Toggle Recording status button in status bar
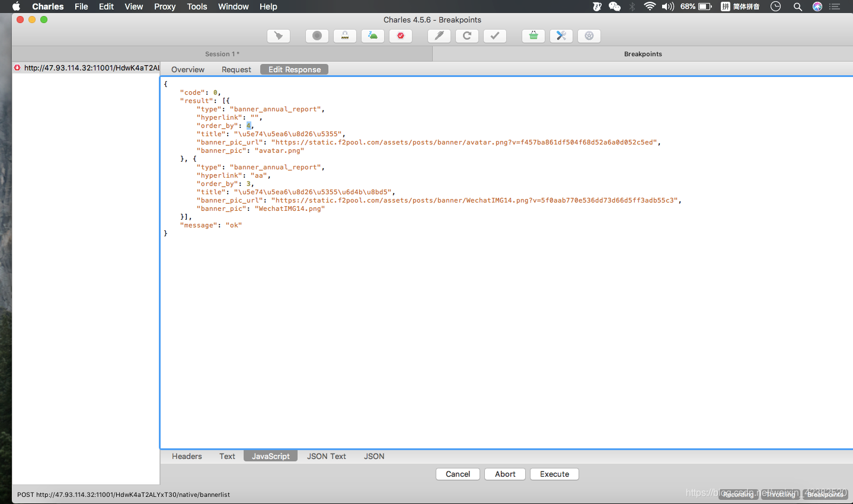This screenshot has height=504, width=853. pos(739,495)
